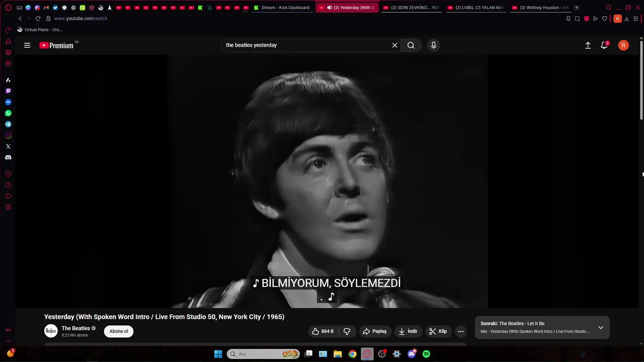Viewport: 644px width, 362px height.
Task: Bookmark page with heart icon
Action: [604, 19]
